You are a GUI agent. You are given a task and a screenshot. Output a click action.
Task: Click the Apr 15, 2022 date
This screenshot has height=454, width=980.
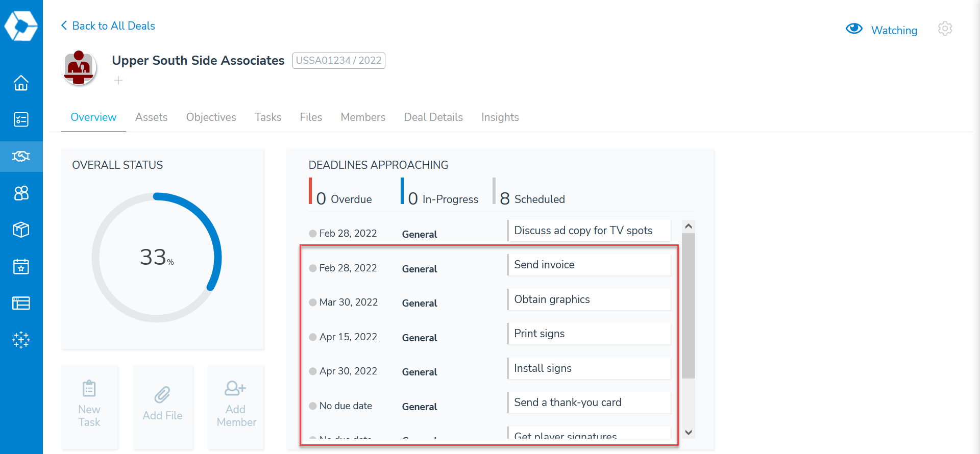coord(349,337)
